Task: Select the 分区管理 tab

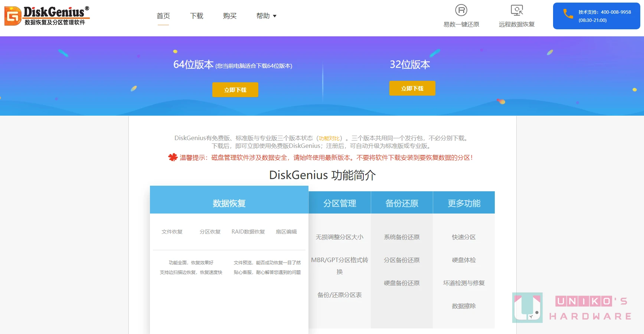Action: click(x=340, y=203)
